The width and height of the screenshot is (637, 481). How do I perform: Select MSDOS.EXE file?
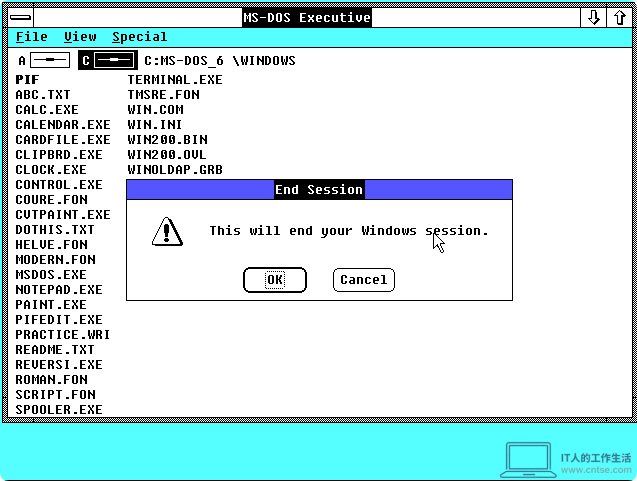coord(51,275)
